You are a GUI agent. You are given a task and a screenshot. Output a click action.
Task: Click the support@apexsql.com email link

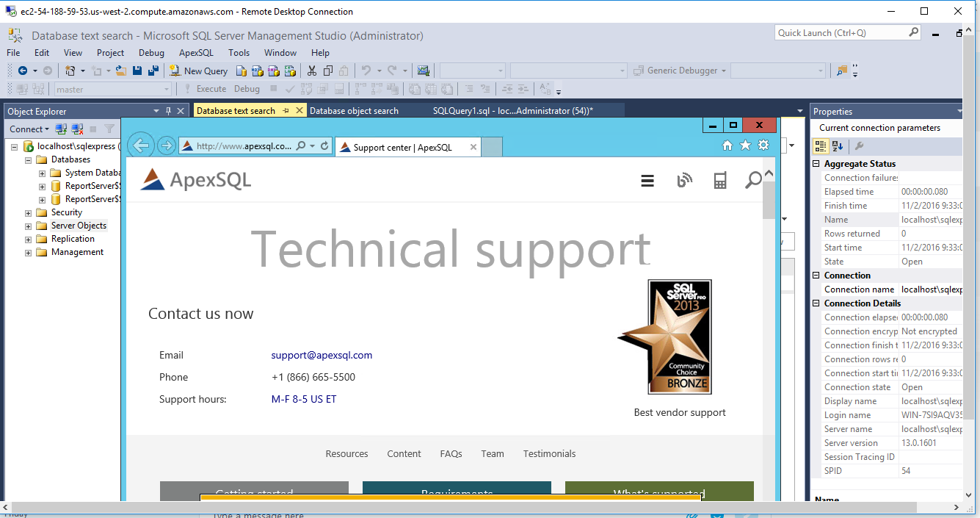click(x=322, y=355)
